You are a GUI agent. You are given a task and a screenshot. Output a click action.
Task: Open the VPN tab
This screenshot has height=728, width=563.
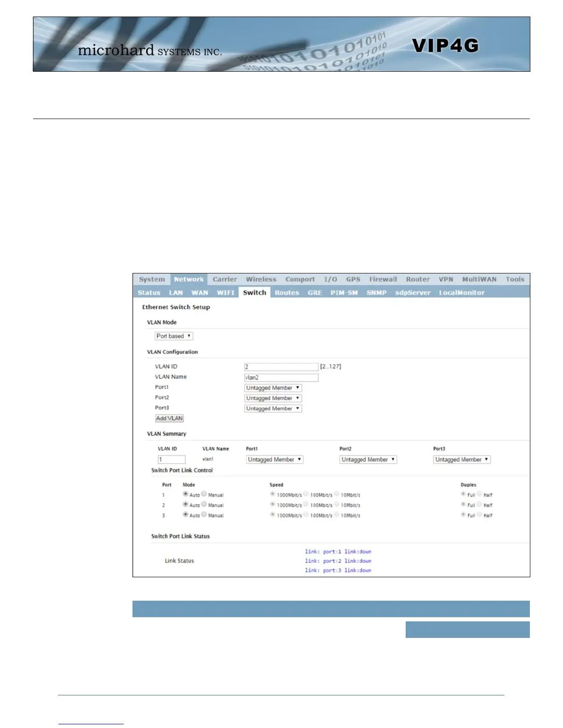point(446,279)
